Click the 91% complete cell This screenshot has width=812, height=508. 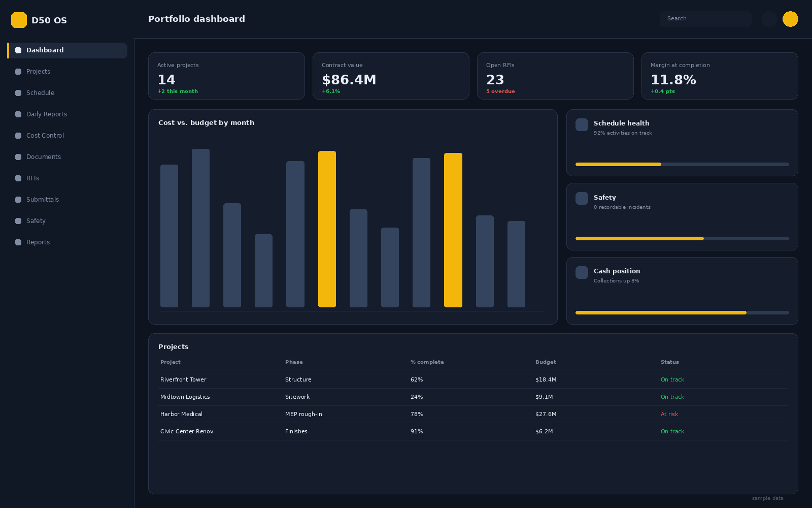point(416,432)
